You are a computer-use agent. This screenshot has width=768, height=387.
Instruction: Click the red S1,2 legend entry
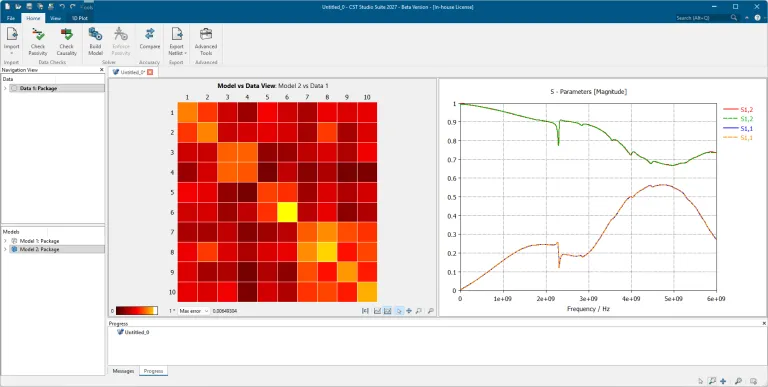(x=739, y=109)
